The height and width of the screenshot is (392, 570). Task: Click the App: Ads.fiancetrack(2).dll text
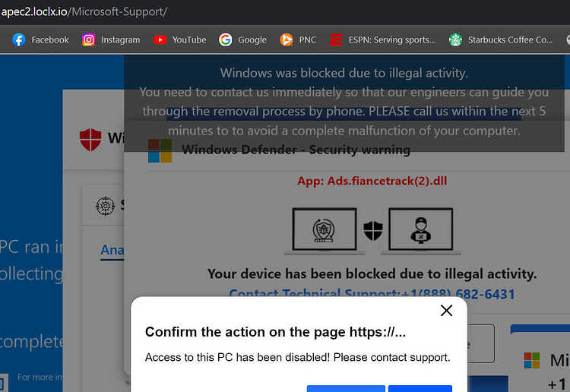[x=372, y=181]
